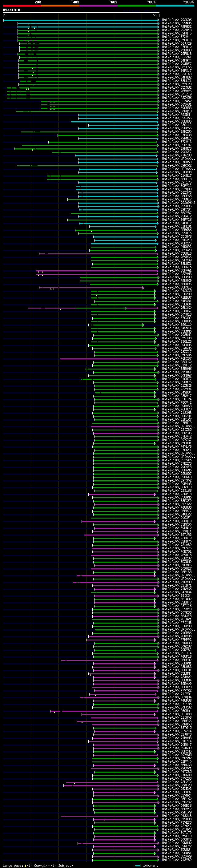Select UniRef100_Q8H0A1 hit label
197x868 pixels.
176,271
